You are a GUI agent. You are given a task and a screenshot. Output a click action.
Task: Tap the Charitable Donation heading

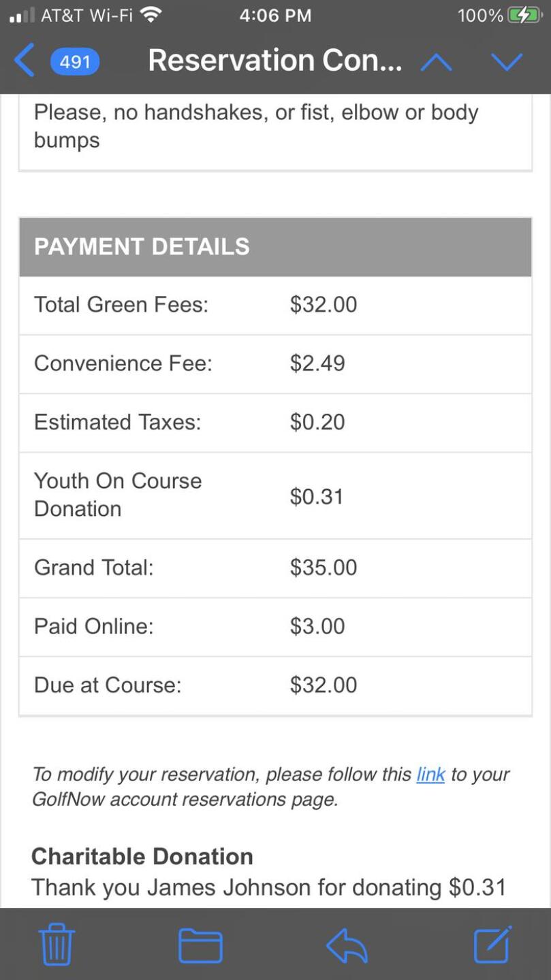point(142,856)
